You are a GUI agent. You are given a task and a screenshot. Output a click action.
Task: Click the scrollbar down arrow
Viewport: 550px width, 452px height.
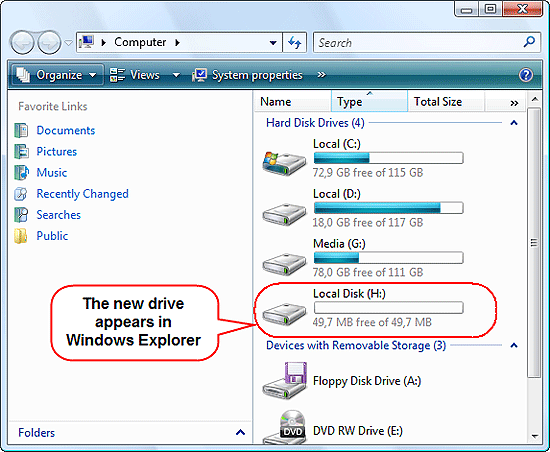point(535,436)
